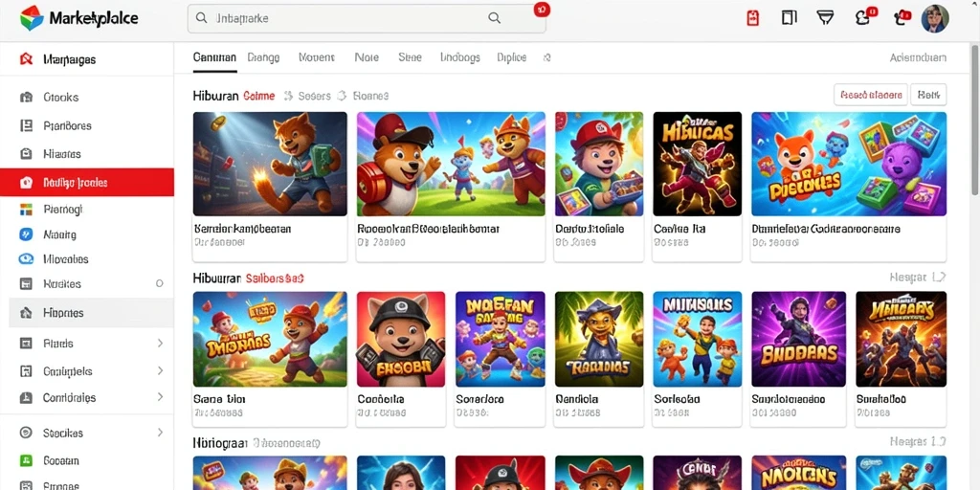
Task: Open second header icon with red badge
Action: tap(902, 17)
